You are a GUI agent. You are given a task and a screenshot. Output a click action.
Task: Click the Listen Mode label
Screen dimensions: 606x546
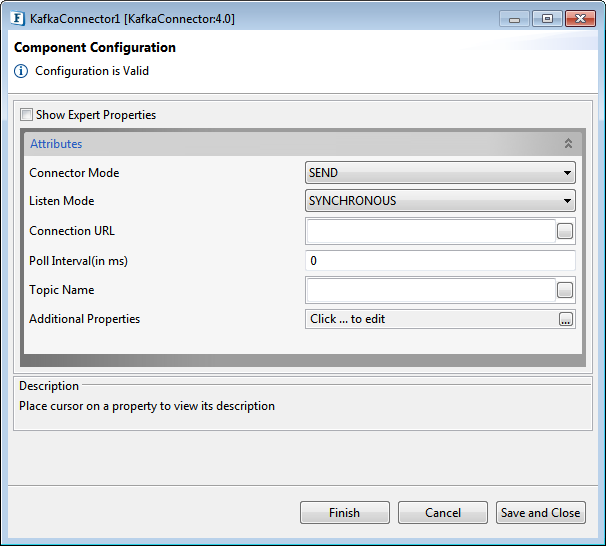(x=62, y=201)
